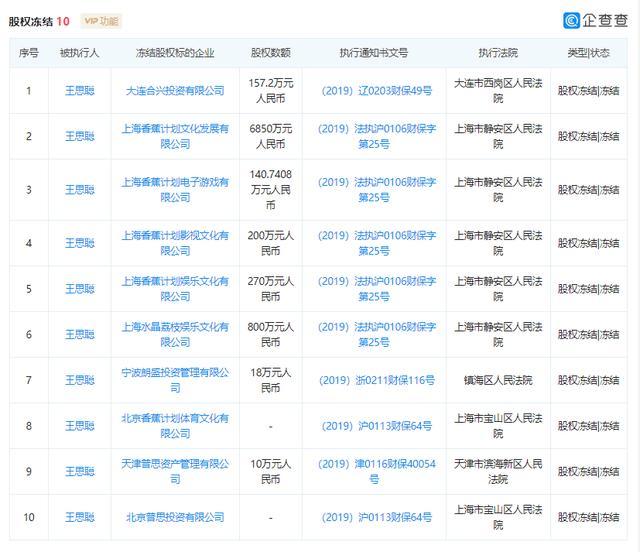Select the 10万元人民币 amount cell
This screenshot has height=552, width=640.
point(271,472)
